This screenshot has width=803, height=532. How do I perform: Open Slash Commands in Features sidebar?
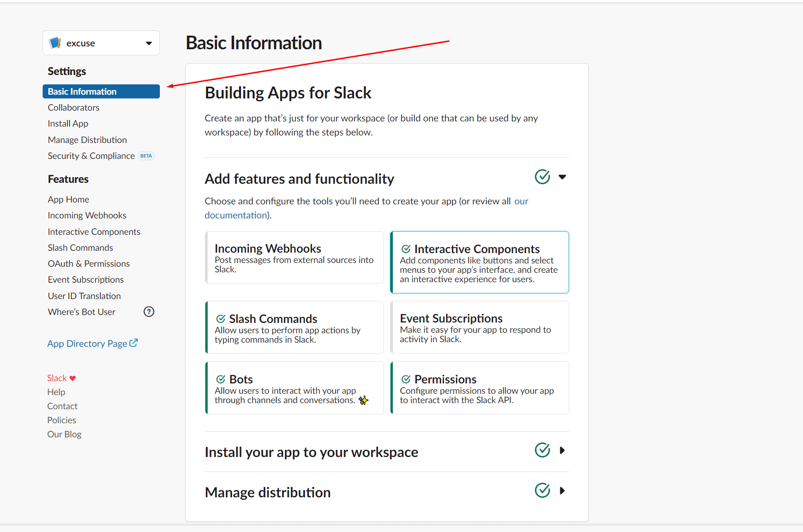(81, 247)
